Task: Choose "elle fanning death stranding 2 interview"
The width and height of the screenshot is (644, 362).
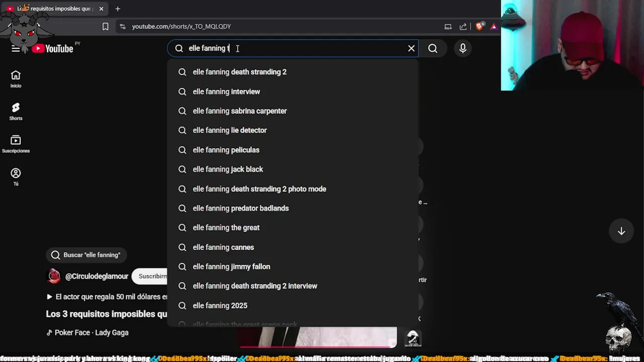Action: pyautogui.click(x=293, y=286)
